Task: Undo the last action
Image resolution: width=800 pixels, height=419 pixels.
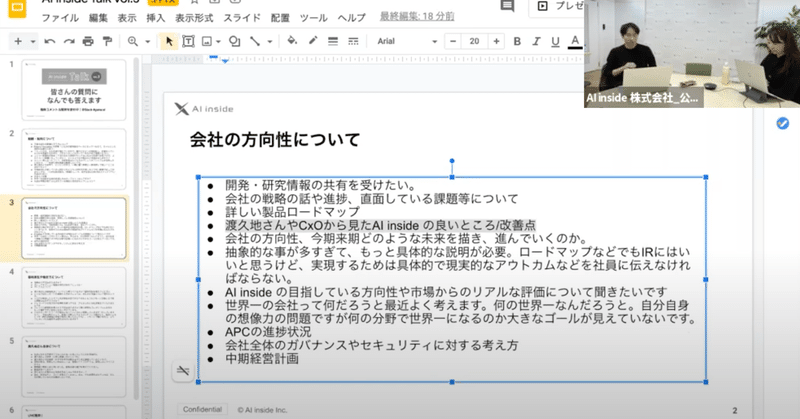Action: [49, 41]
